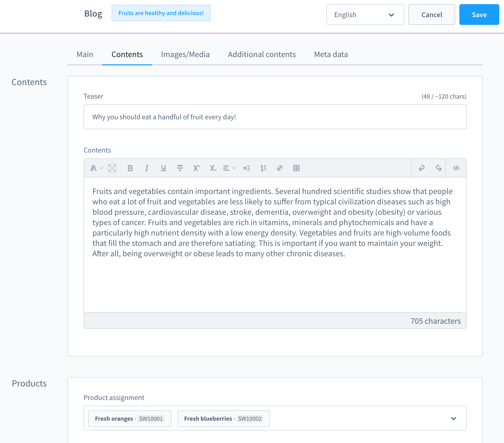Open the text color picker swatch
The height and width of the screenshot is (443, 504).
pyautogui.click(x=112, y=168)
